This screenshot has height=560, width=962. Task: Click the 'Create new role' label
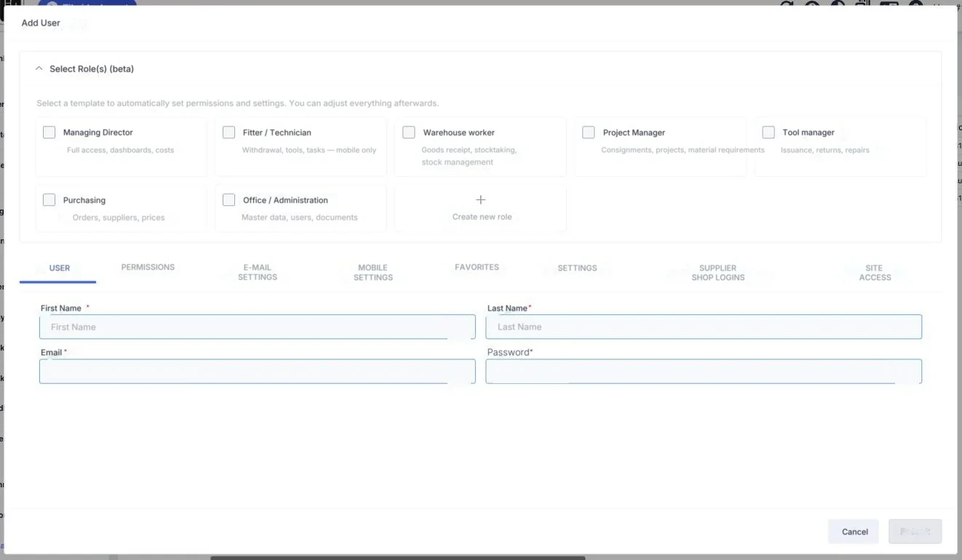[x=482, y=217]
